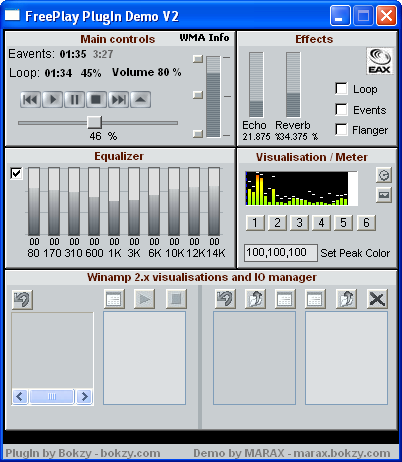
Task: Activate visualisation preset 5
Action: click(344, 223)
